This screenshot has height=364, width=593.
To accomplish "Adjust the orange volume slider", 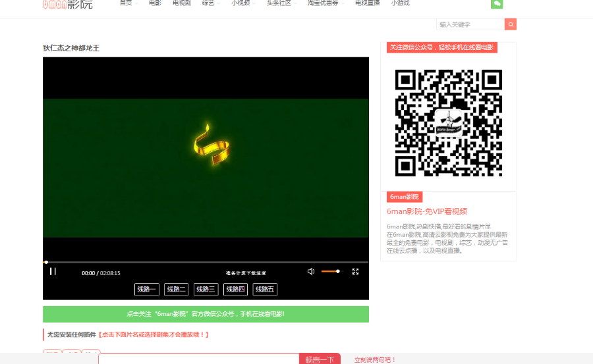I will (x=332, y=271).
